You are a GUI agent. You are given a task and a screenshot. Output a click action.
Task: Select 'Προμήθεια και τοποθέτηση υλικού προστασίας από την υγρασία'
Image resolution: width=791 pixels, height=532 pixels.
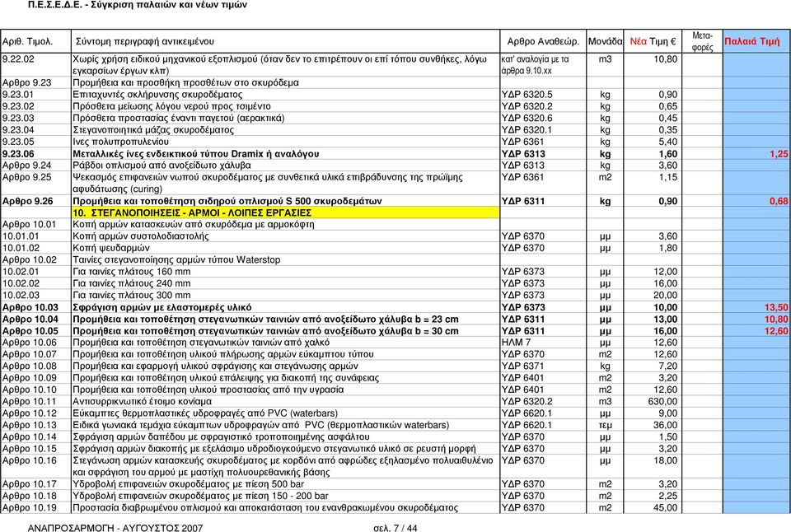coord(208,390)
